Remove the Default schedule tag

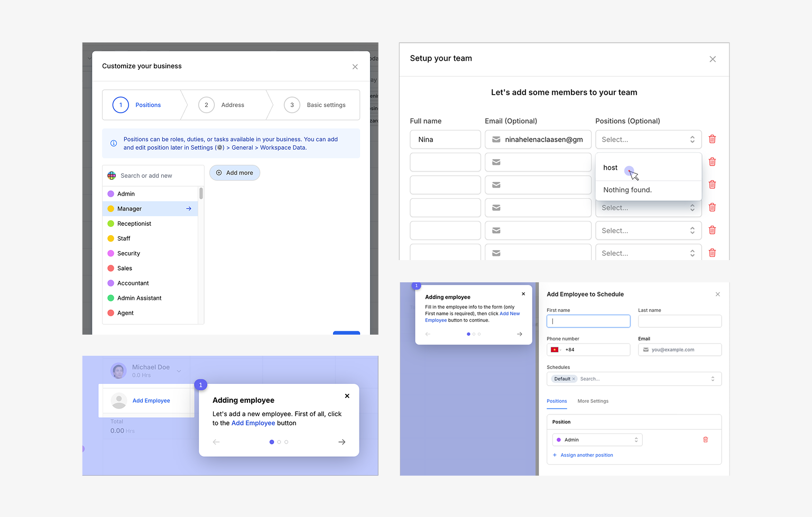tap(574, 379)
